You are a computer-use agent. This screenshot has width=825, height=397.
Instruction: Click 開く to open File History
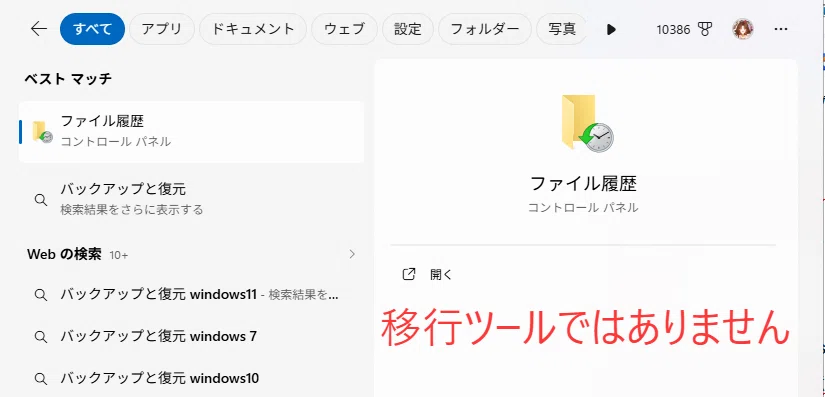[441, 274]
